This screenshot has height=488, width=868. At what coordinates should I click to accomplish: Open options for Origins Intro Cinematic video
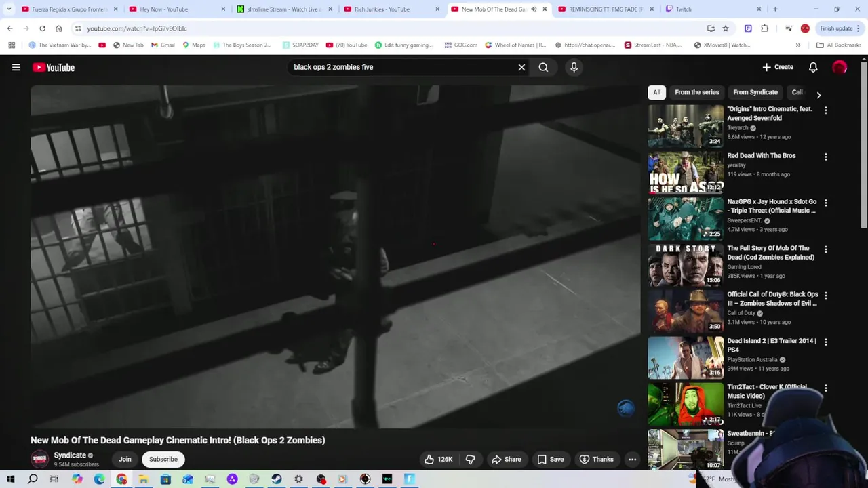tap(825, 110)
